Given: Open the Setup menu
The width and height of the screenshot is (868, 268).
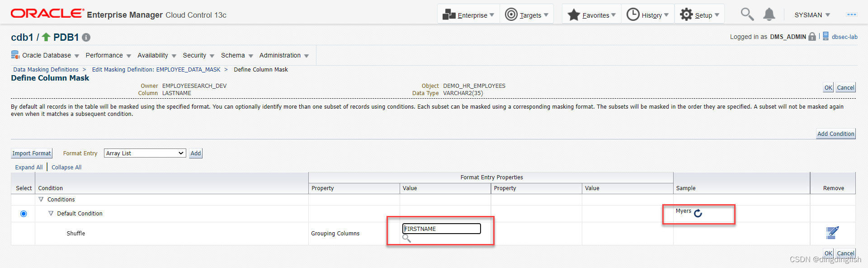Looking at the screenshot, I should tap(699, 15).
